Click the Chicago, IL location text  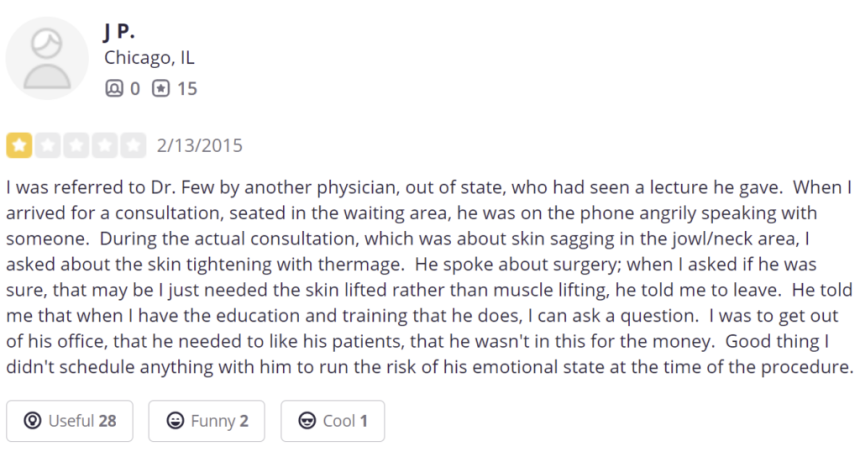point(149,58)
